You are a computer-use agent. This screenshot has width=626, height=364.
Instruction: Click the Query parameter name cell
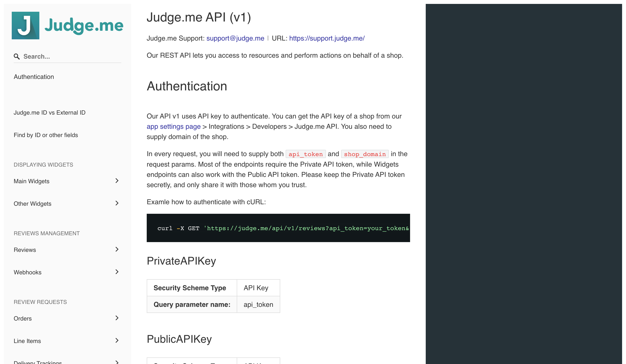[192, 304]
